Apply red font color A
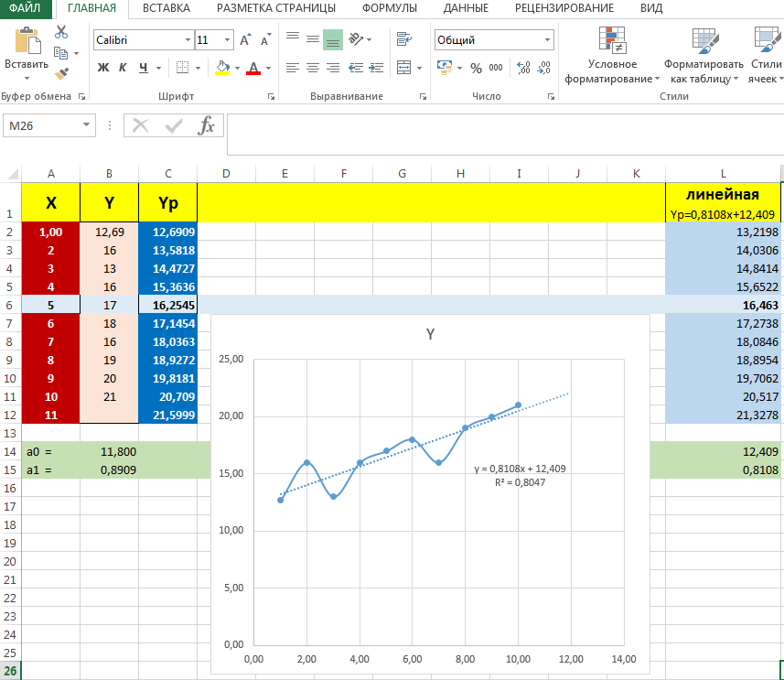The height and width of the screenshot is (680, 784). 253,68
